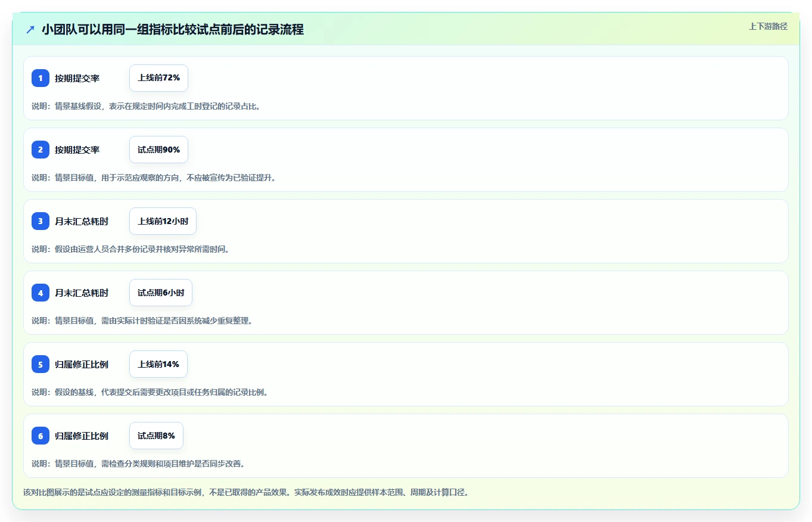Select the step badge numbered 5
Screen dimensions: 812x522
[41, 364]
